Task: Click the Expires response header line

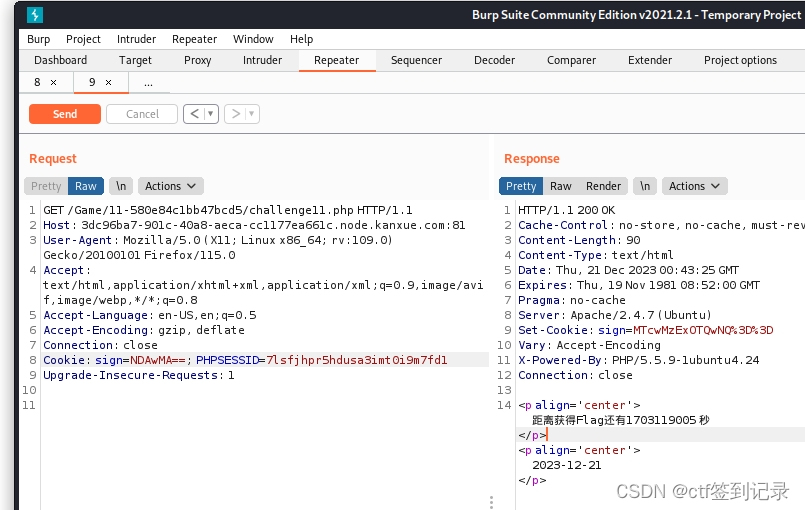Action: click(x=639, y=285)
